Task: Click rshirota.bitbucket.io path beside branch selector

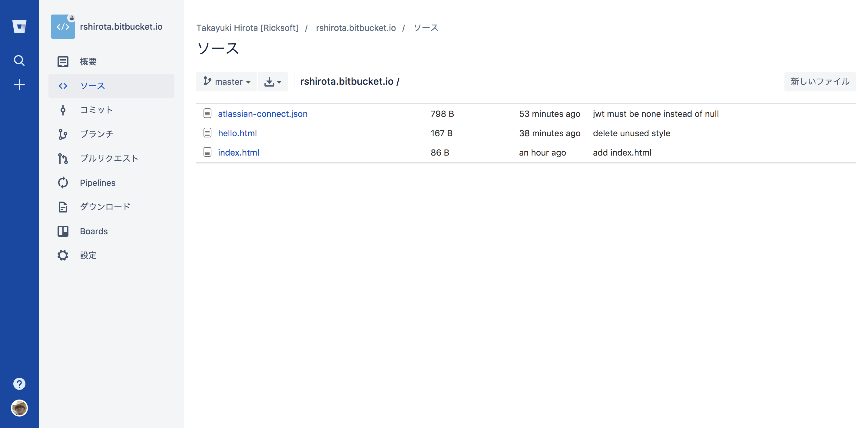Action: point(347,81)
